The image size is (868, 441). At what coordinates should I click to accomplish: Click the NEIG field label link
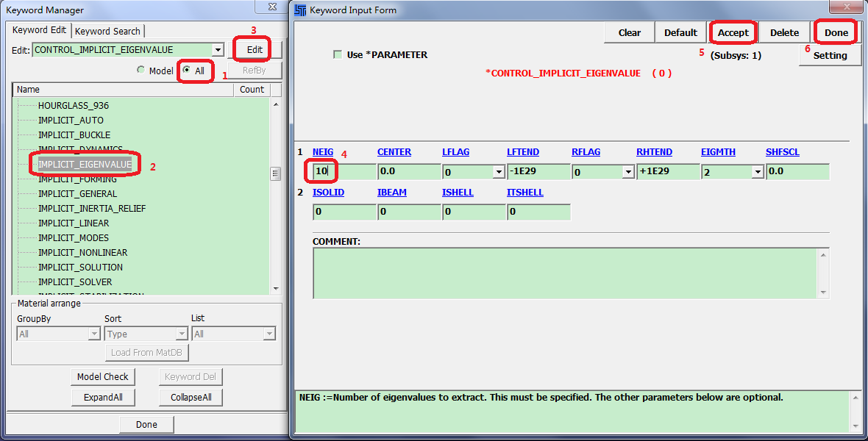pyautogui.click(x=323, y=152)
